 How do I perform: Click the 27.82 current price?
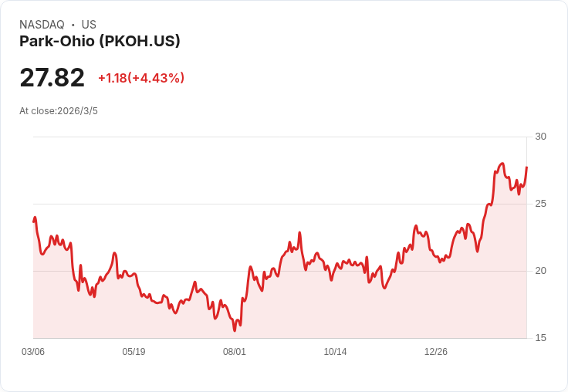coord(52,78)
